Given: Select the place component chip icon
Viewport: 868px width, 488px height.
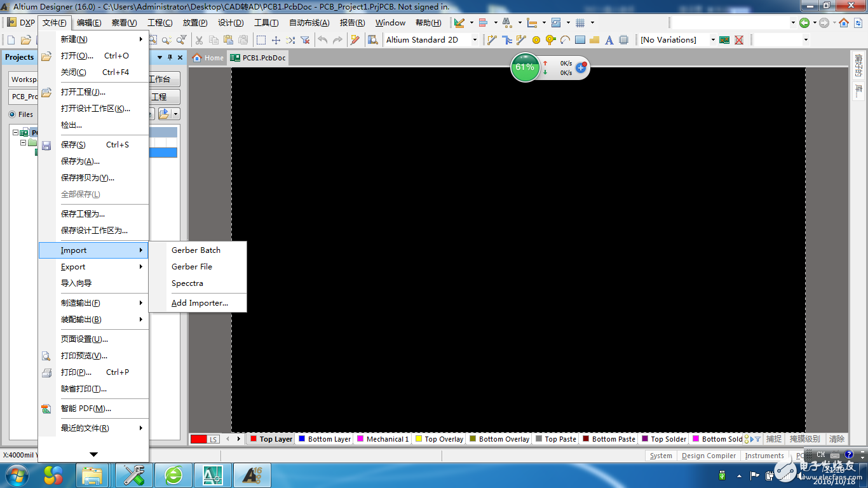Looking at the screenshot, I should (623, 40).
